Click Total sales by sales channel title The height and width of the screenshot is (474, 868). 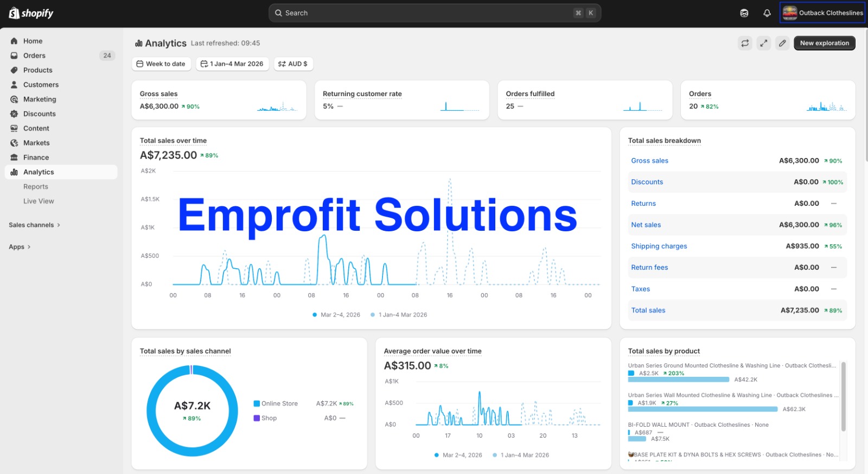point(185,351)
